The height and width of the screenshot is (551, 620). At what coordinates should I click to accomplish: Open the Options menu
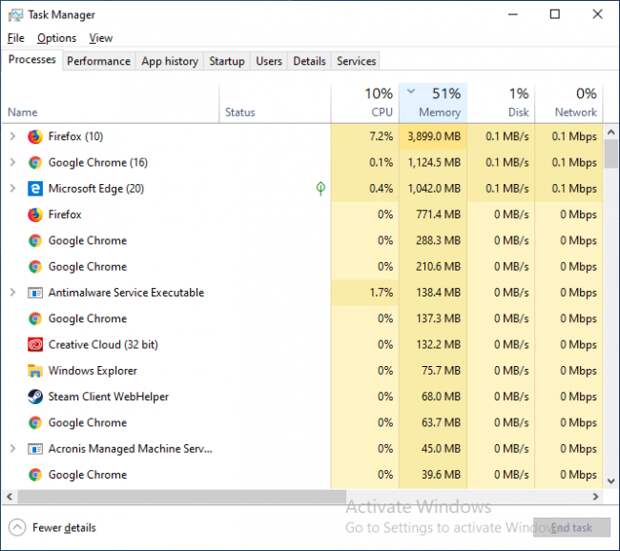(x=57, y=38)
